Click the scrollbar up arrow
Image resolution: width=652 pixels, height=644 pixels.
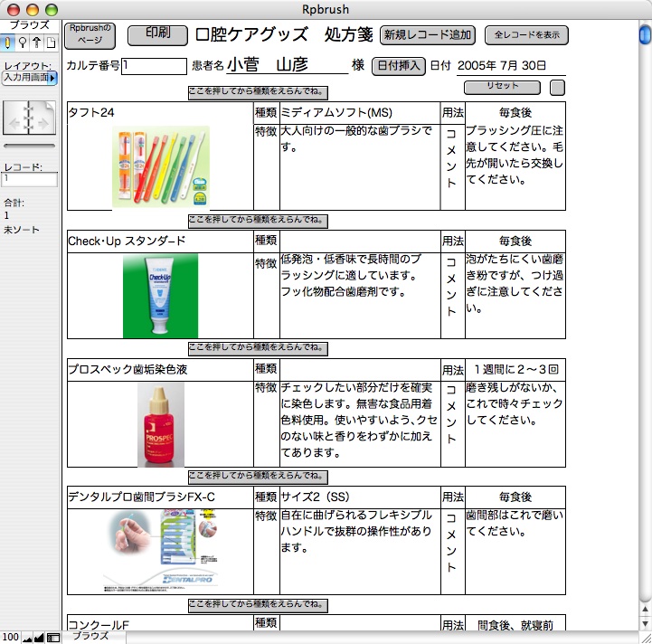click(x=645, y=610)
